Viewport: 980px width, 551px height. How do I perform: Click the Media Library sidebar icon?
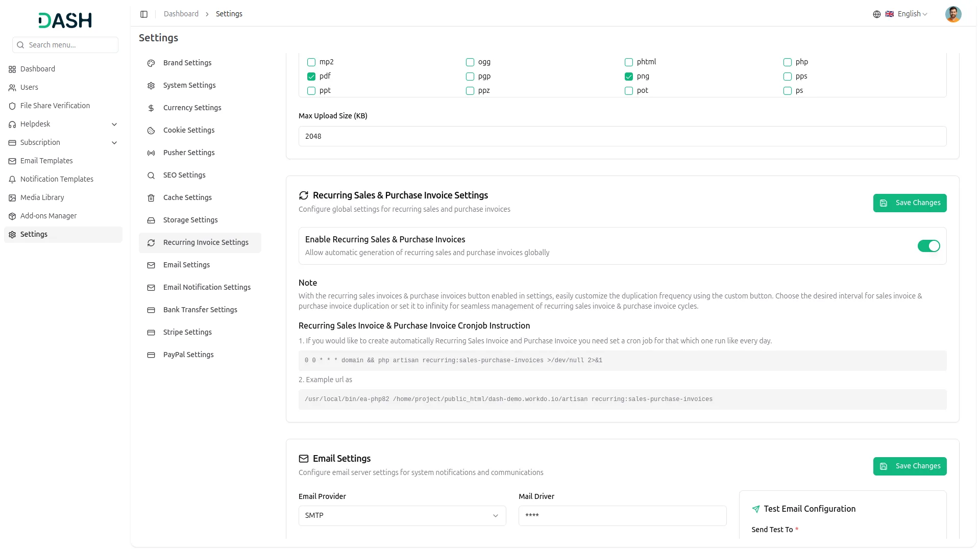[12, 198]
